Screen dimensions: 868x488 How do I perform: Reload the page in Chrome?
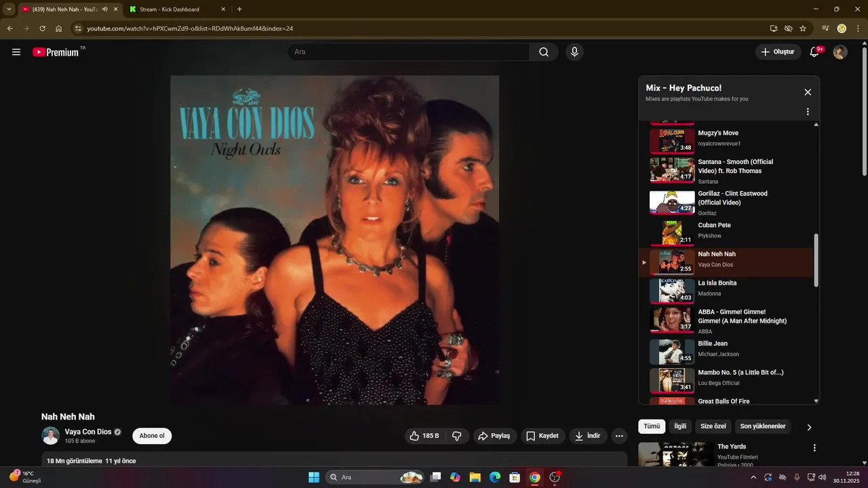[42, 28]
